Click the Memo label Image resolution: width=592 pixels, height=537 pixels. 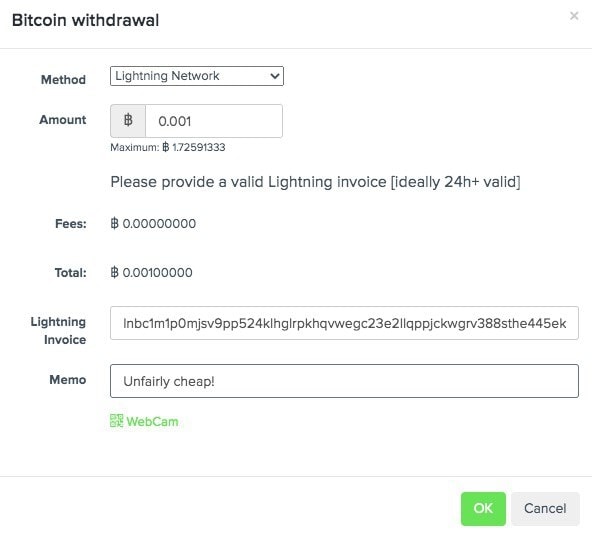(x=68, y=380)
